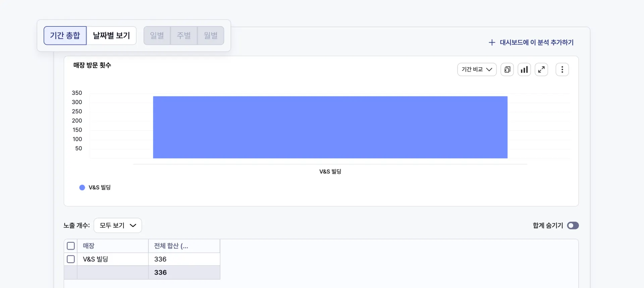Image resolution: width=644 pixels, height=288 pixels.
Task: Click the blue V&S 빌딩 bar
Action: (330, 127)
